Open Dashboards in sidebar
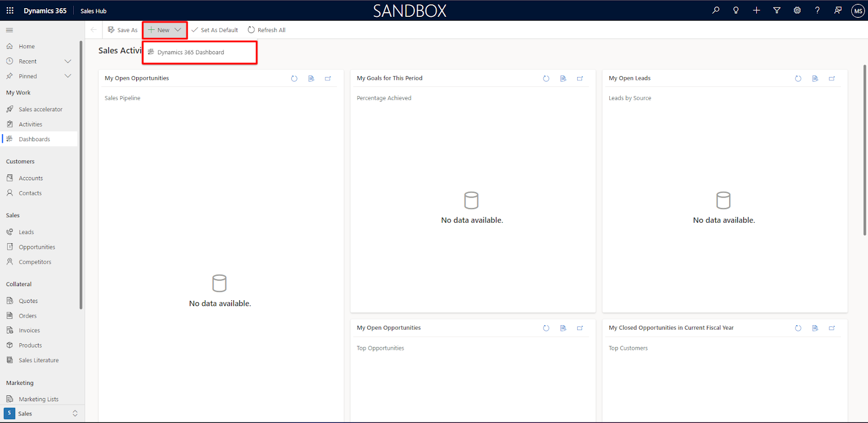The image size is (868, 423). click(x=40, y=139)
